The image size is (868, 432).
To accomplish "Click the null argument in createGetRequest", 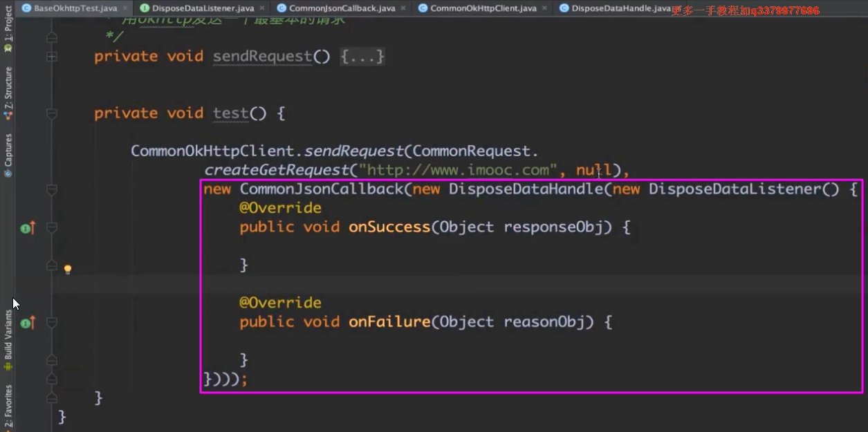I will (593, 170).
